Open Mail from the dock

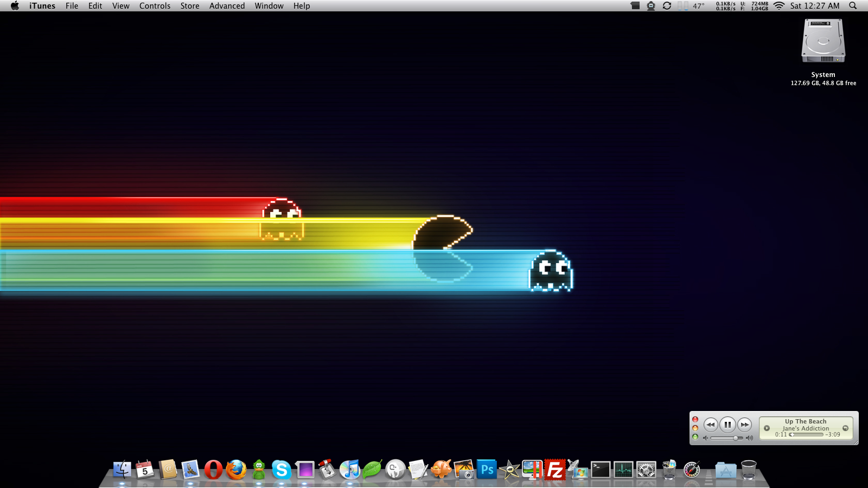tap(190, 469)
